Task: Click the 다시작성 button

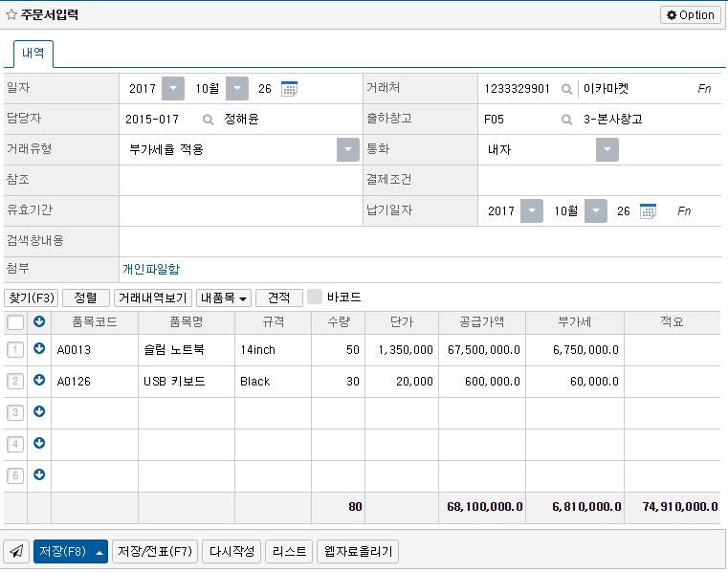Action: 232,551
